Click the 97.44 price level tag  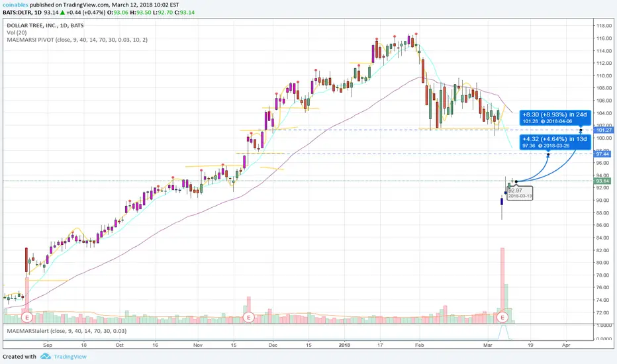603,154
